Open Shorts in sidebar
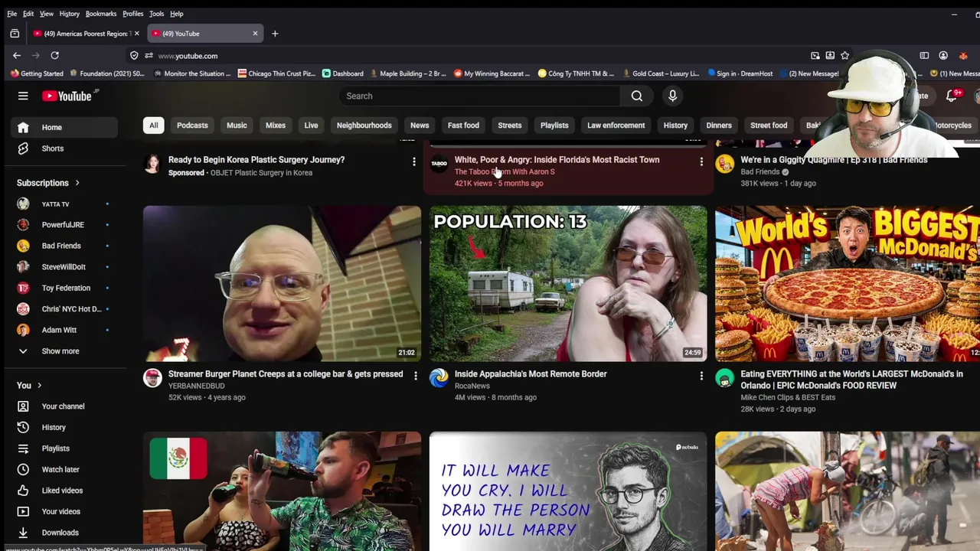Screen dimensions: 980x551 pyautogui.click(x=64, y=148)
